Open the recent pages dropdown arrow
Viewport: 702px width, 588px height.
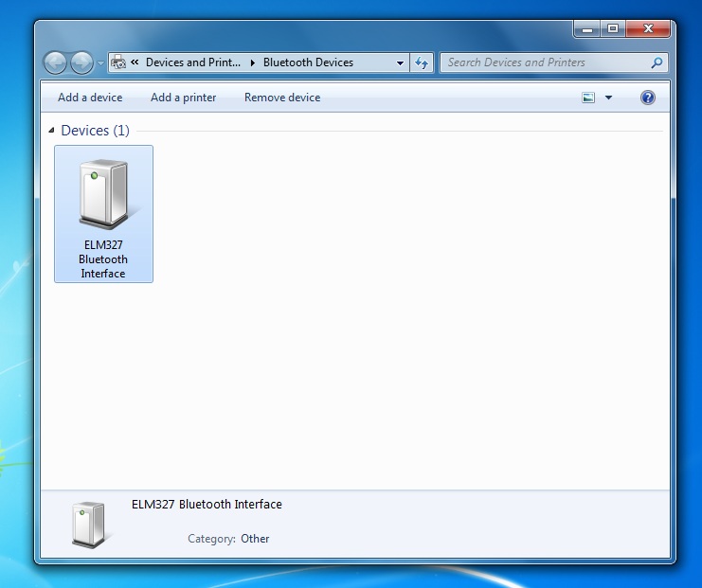(100, 63)
